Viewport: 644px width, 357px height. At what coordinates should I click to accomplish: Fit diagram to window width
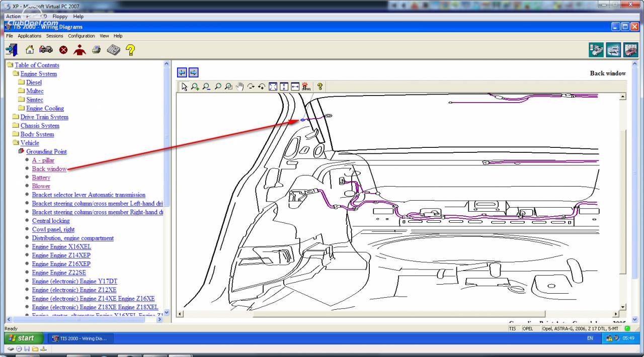(295, 86)
